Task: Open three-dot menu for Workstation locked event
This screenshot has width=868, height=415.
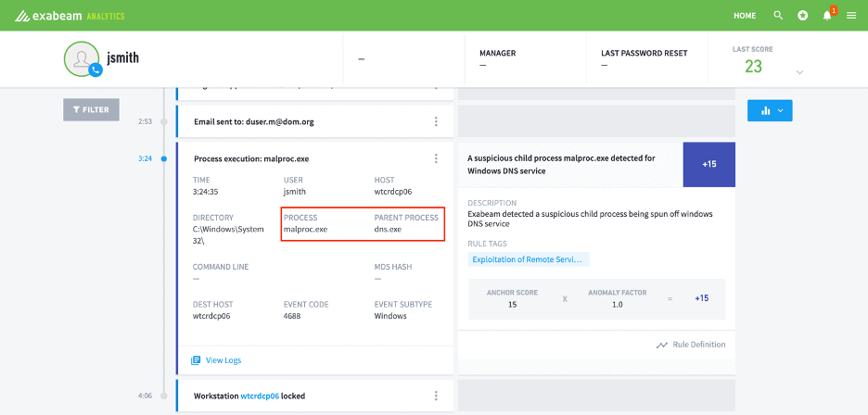Action: [x=436, y=396]
